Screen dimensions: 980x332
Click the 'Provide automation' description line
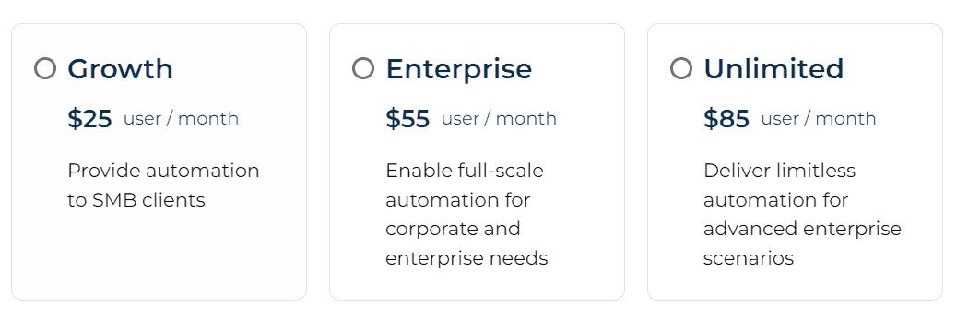163,171
